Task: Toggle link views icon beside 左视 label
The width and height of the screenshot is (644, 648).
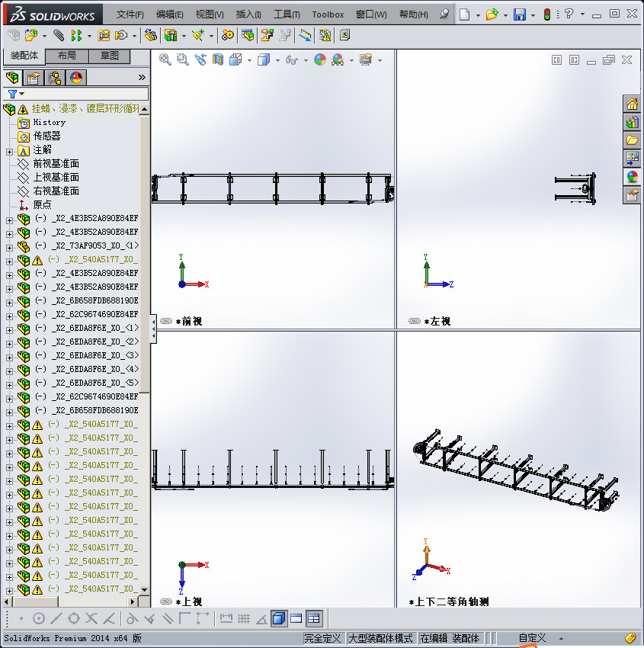Action: click(x=415, y=321)
